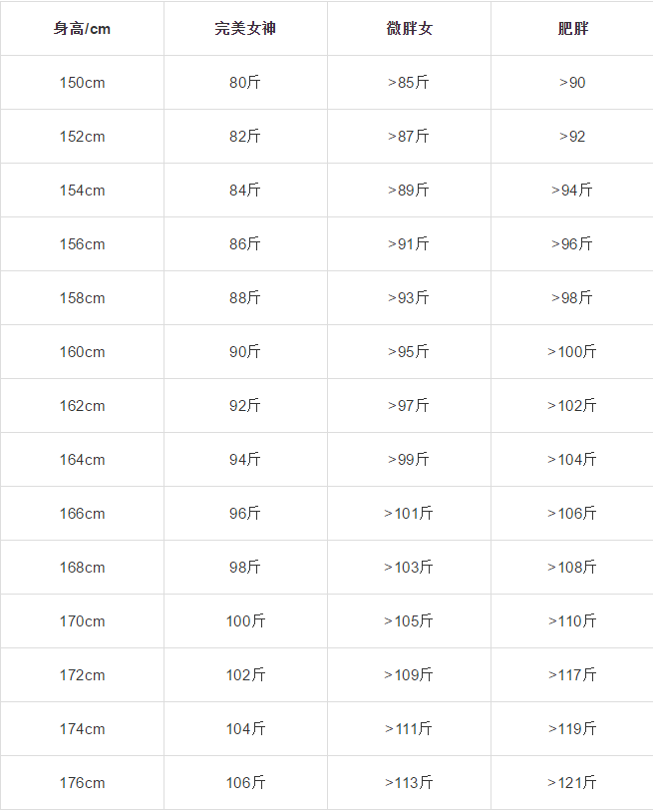
Task: Click the 肥胖 column header
Action: tap(572, 29)
